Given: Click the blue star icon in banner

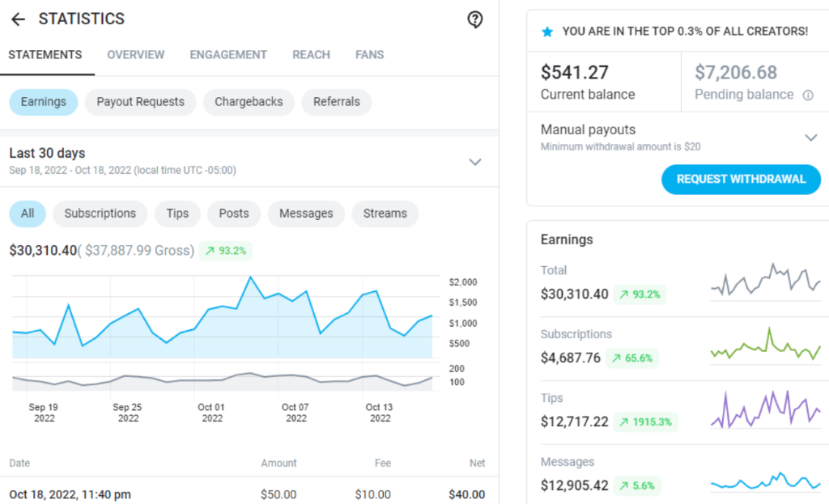Looking at the screenshot, I should tap(547, 32).
